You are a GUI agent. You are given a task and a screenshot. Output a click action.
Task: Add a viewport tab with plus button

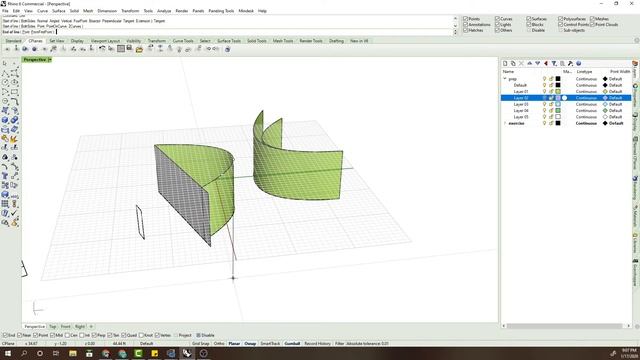coord(91,327)
